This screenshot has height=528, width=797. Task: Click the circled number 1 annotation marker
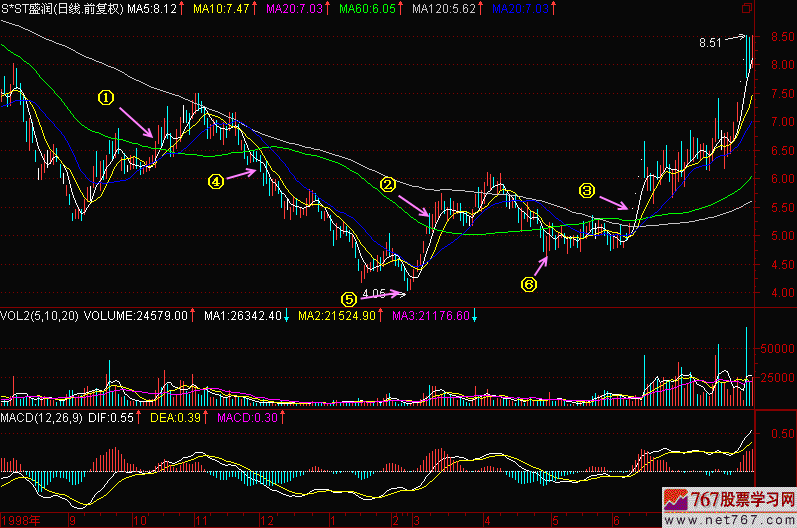click(105, 97)
